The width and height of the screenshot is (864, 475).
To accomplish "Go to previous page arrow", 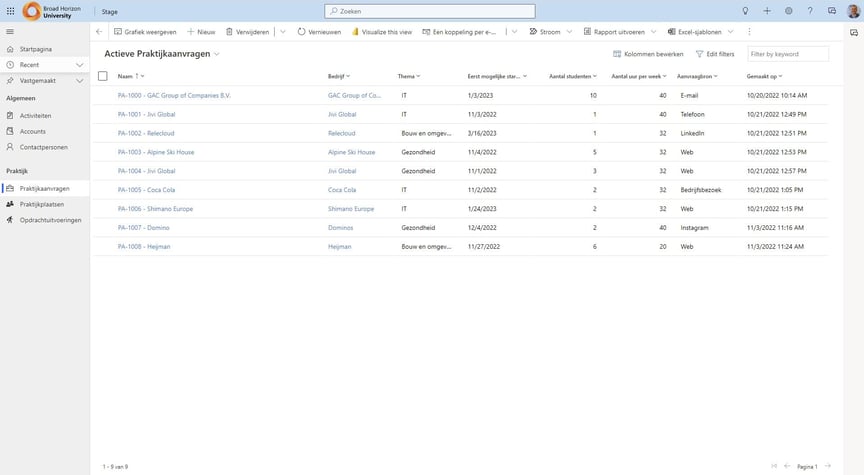I will (787, 466).
